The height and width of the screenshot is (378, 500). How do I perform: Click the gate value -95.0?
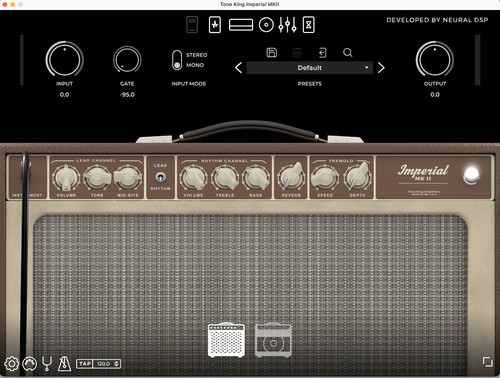point(127,95)
